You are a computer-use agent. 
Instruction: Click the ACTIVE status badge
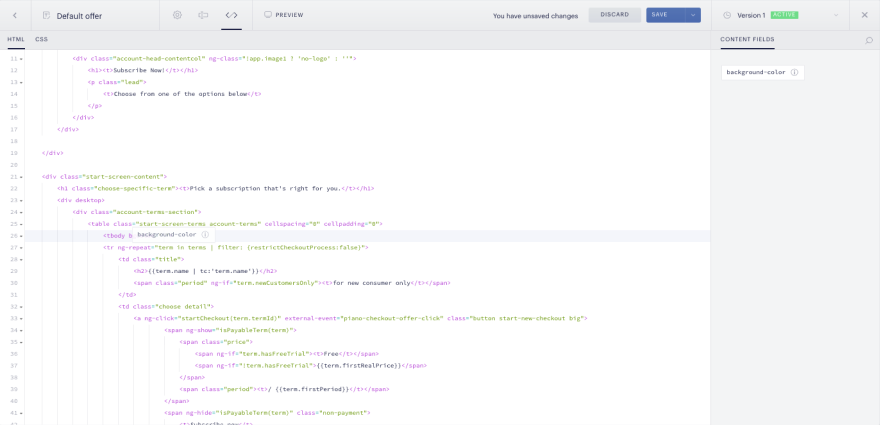(x=784, y=15)
